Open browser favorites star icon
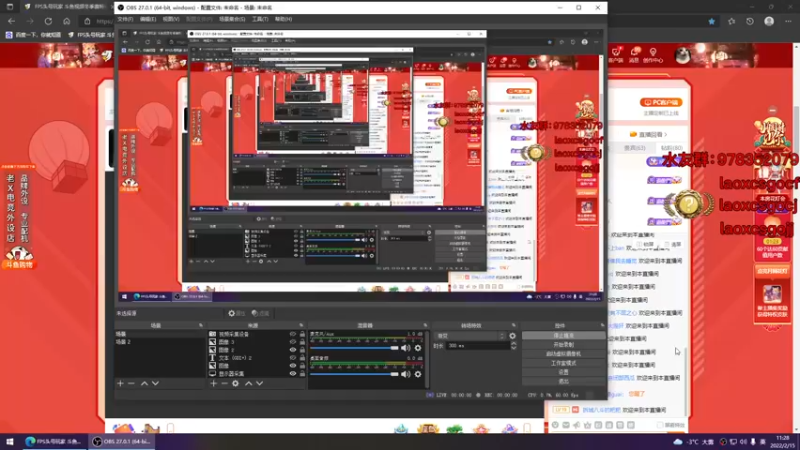The image size is (800, 450). pyautogui.click(x=731, y=21)
